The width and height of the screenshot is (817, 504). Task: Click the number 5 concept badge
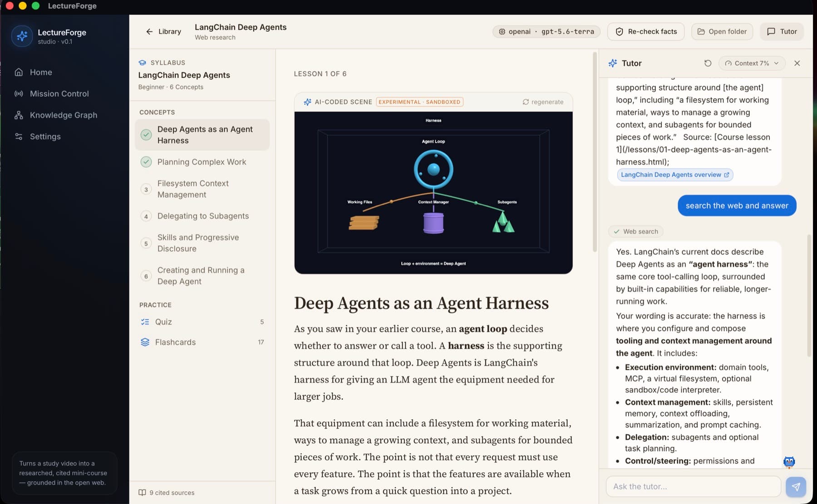(x=146, y=244)
